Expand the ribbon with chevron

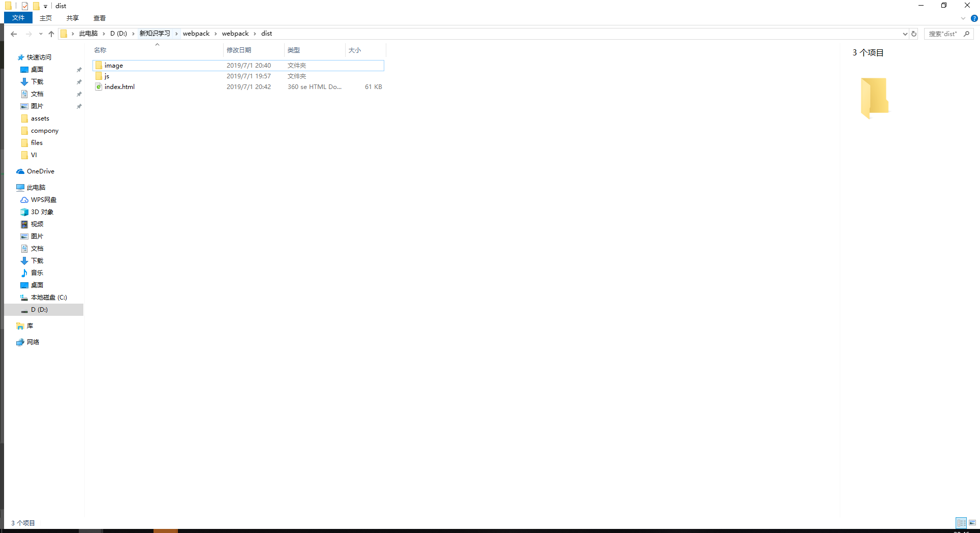963,18
